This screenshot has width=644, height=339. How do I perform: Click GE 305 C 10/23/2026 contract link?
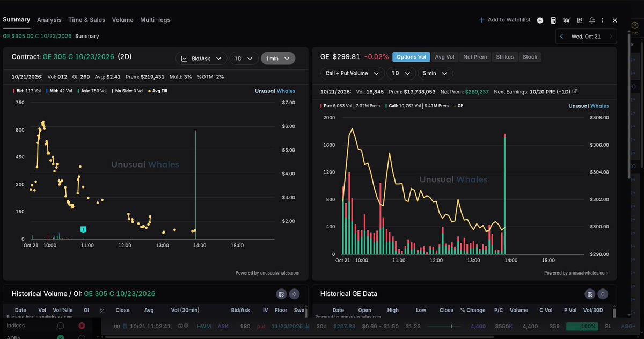coord(78,57)
